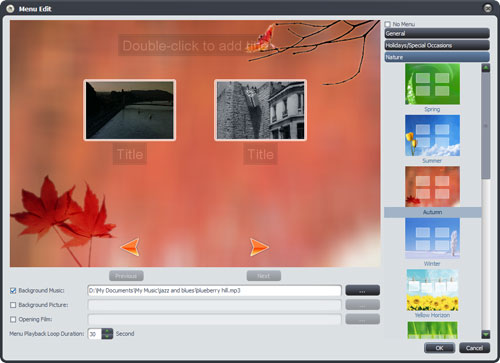This screenshot has height=363, width=500.
Task: Enable the No Menu checkbox
Action: pyautogui.click(x=387, y=24)
